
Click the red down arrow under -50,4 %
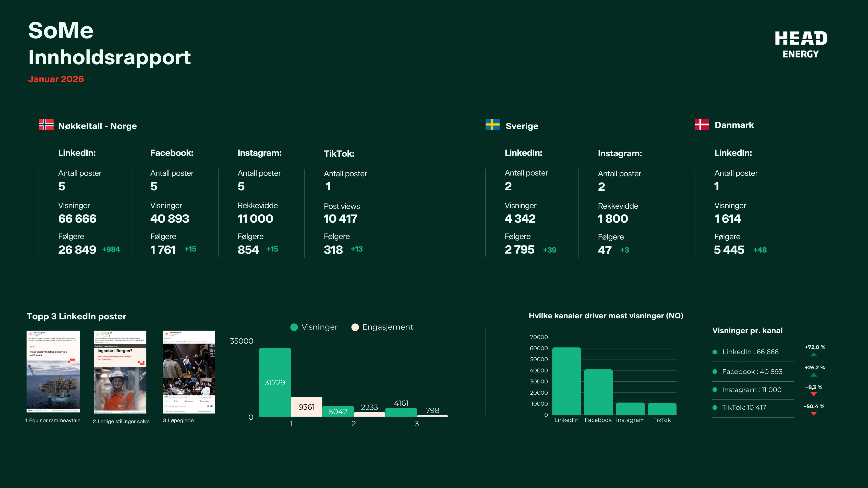tap(813, 414)
